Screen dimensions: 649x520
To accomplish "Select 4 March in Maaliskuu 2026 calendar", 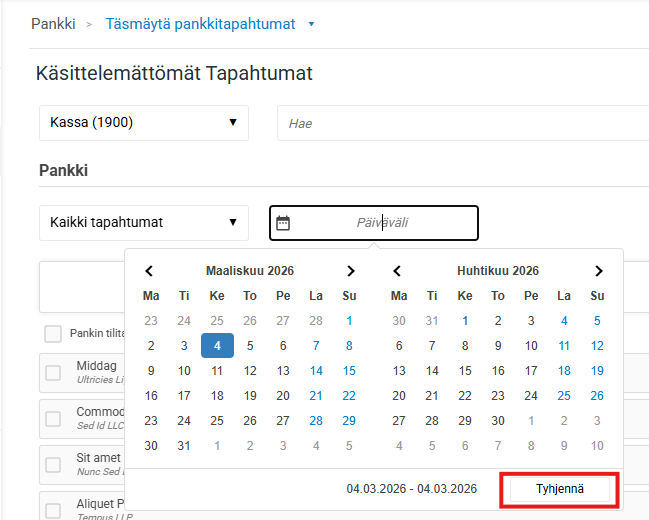I will click(x=217, y=346).
